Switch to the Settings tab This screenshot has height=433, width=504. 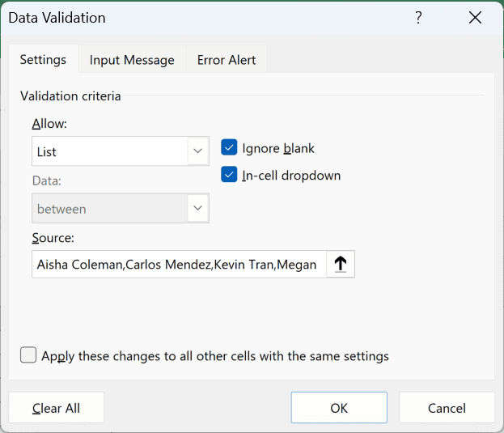(x=44, y=59)
